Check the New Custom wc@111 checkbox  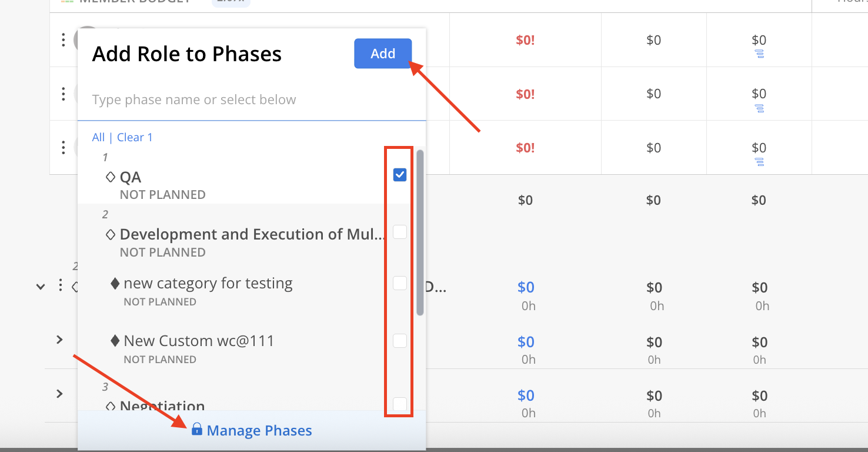click(400, 341)
